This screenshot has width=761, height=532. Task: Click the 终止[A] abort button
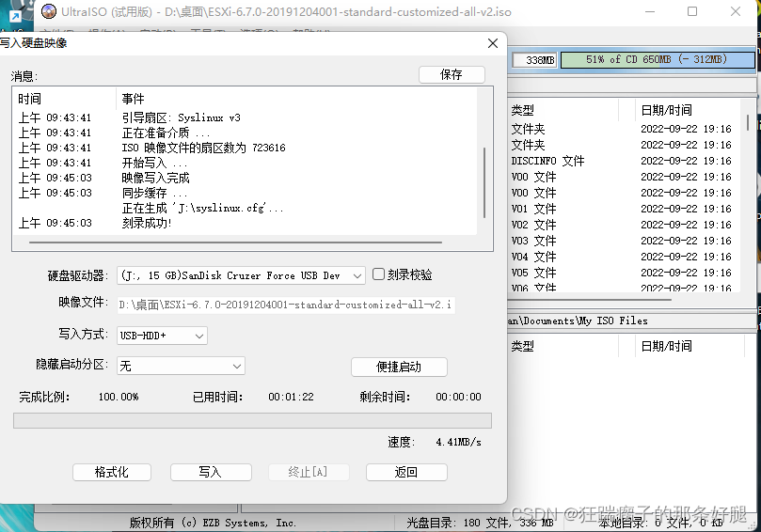click(x=309, y=472)
